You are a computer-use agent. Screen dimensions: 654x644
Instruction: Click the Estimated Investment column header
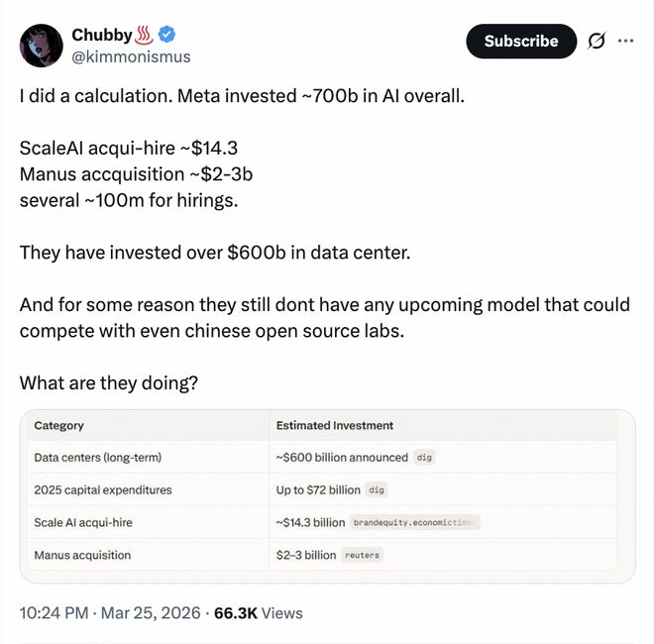335,426
